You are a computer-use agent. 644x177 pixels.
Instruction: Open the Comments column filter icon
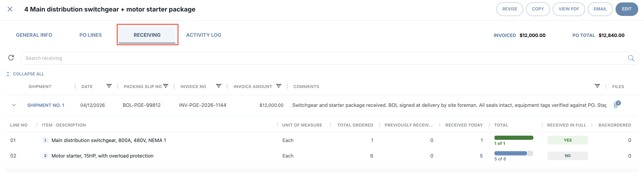[597, 86]
